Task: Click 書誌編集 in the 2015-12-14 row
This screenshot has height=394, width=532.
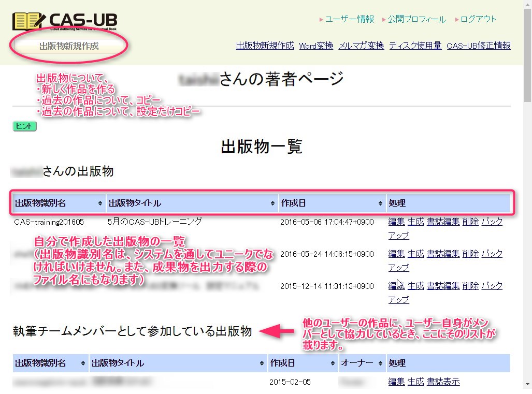Action: pos(443,286)
